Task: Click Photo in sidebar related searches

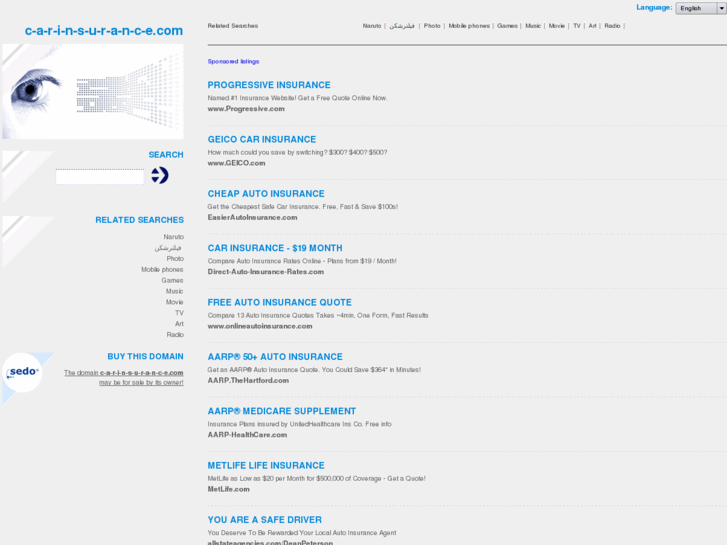Action: [175, 258]
